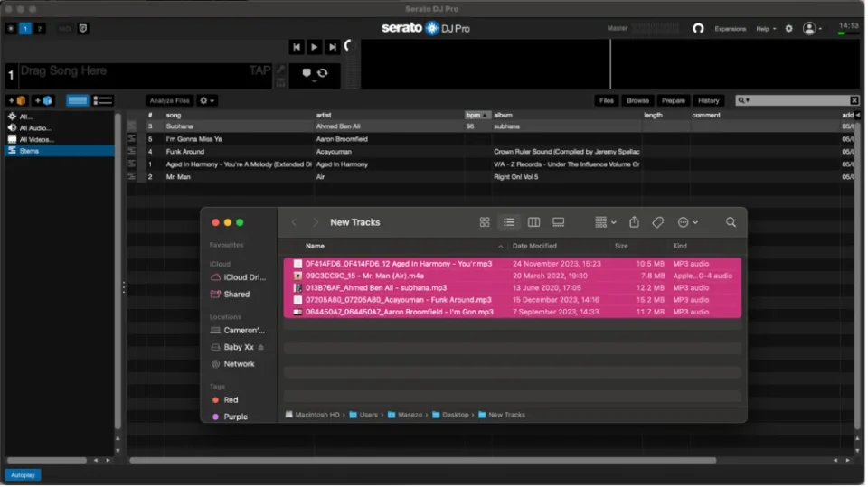Open the Files panel tab

click(608, 100)
